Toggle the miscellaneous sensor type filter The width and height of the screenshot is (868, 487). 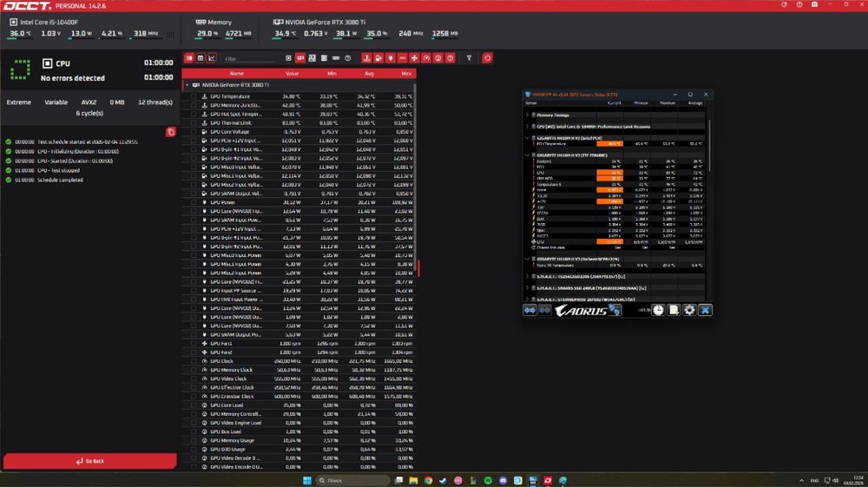450,58
